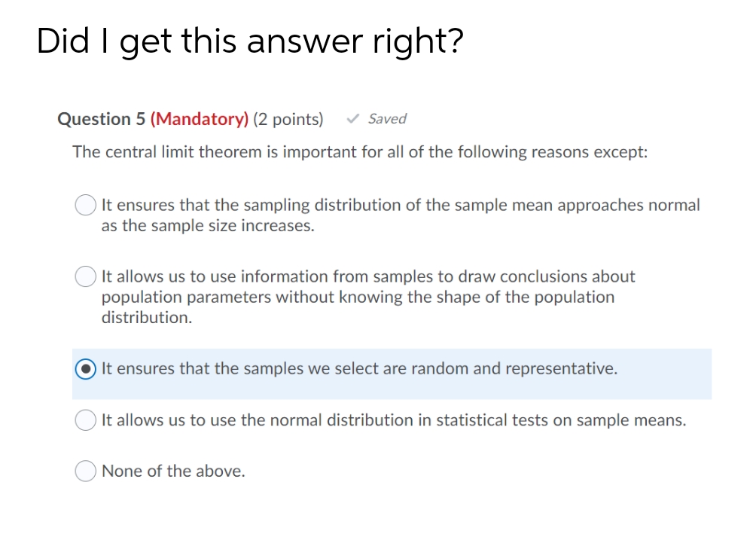Click the red Mandatory label

[199, 118]
